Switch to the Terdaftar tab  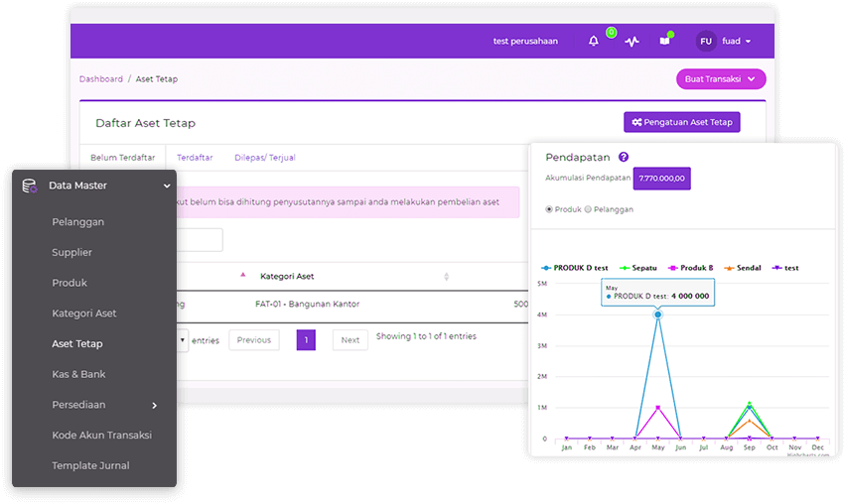195,158
